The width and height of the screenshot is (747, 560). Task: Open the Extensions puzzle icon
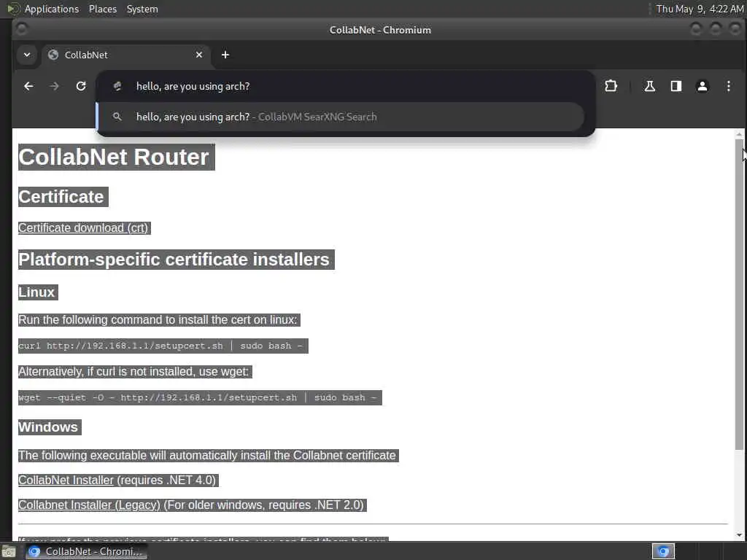(x=611, y=86)
